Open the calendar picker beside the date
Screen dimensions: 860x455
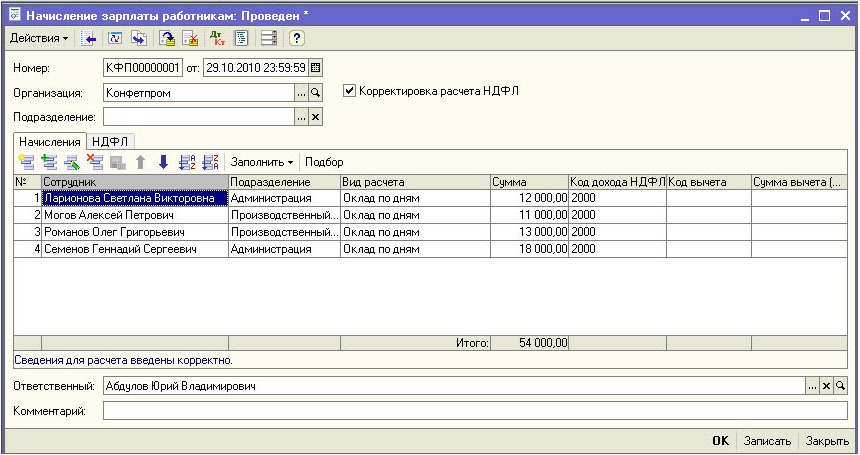coord(315,68)
